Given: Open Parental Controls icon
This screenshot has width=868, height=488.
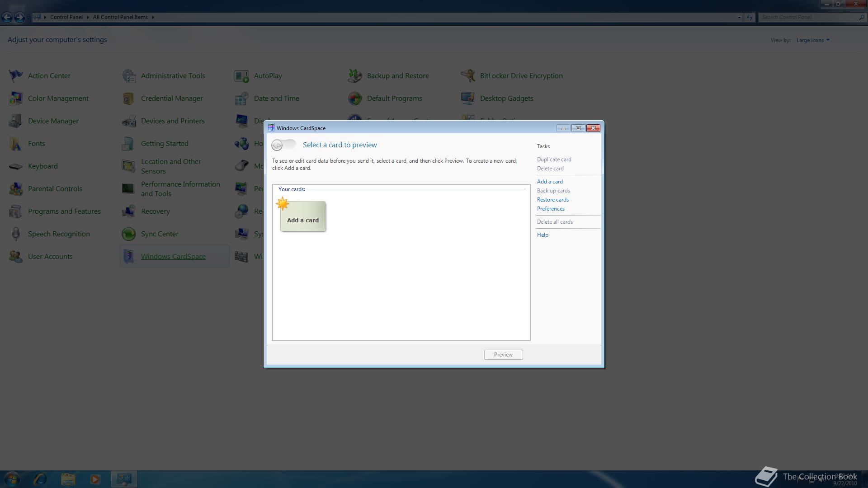Looking at the screenshot, I should coord(16,188).
